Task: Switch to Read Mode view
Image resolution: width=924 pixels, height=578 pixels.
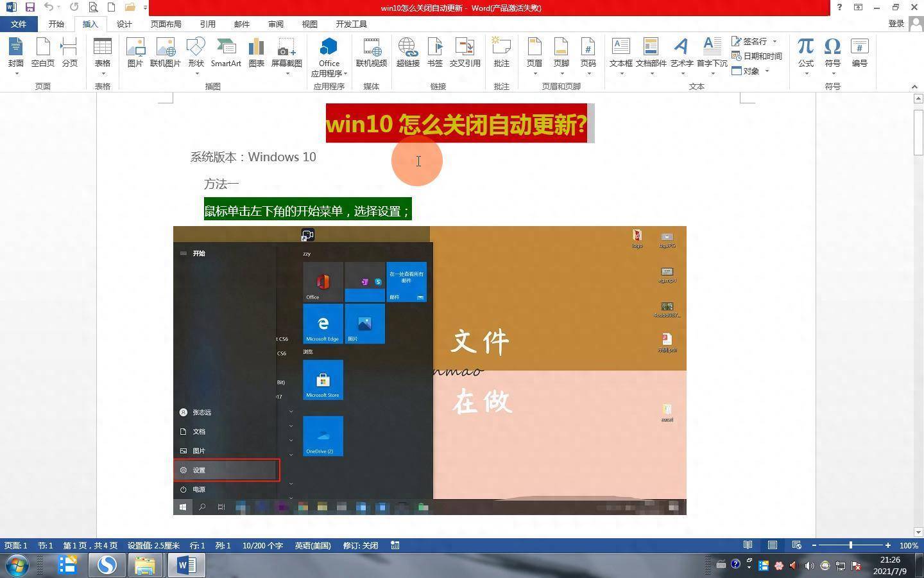Action: coord(748,545)
